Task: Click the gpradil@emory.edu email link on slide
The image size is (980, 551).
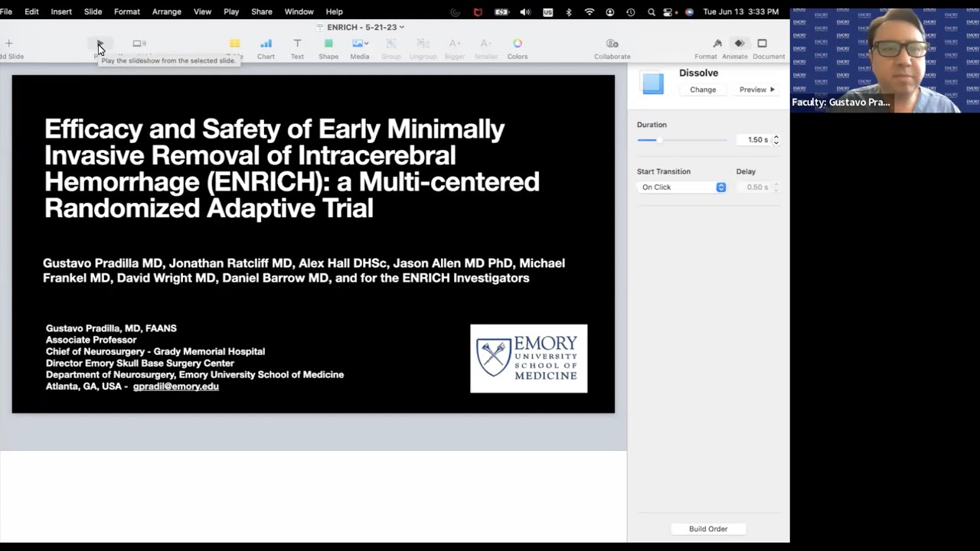Action: point(176,386)
